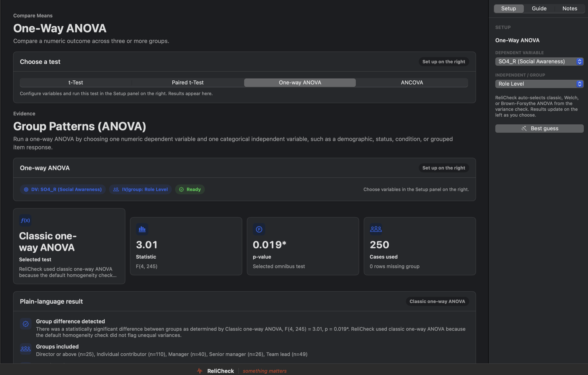Screen dimensions: 588x375
Task: Click the 3.01 statistic value
Action: (147, 245)
